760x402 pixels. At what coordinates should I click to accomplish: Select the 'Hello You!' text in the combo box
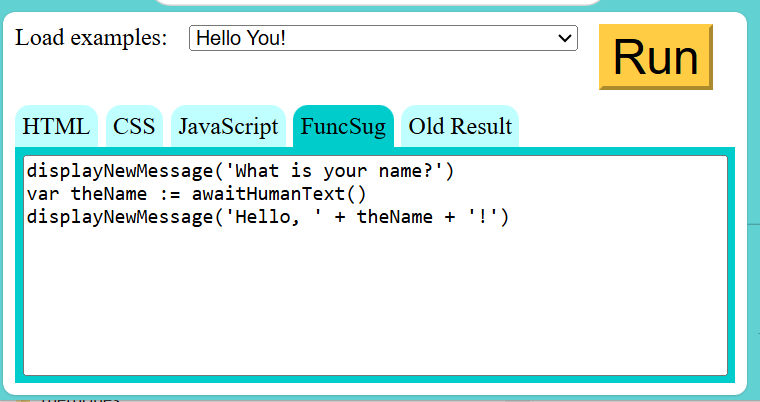pyautogui.click(x=244, y=38)
